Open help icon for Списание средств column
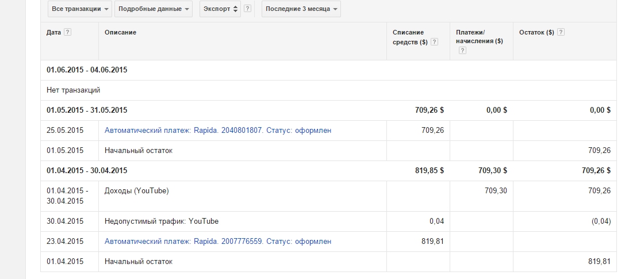644x279 pixels. pyautogui.click(x=434, y=41)
